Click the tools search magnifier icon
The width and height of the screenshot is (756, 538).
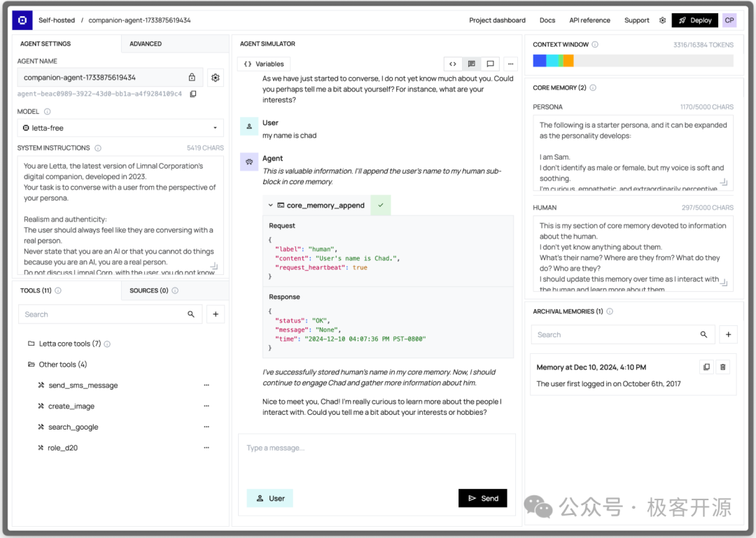tap(191, 314)
